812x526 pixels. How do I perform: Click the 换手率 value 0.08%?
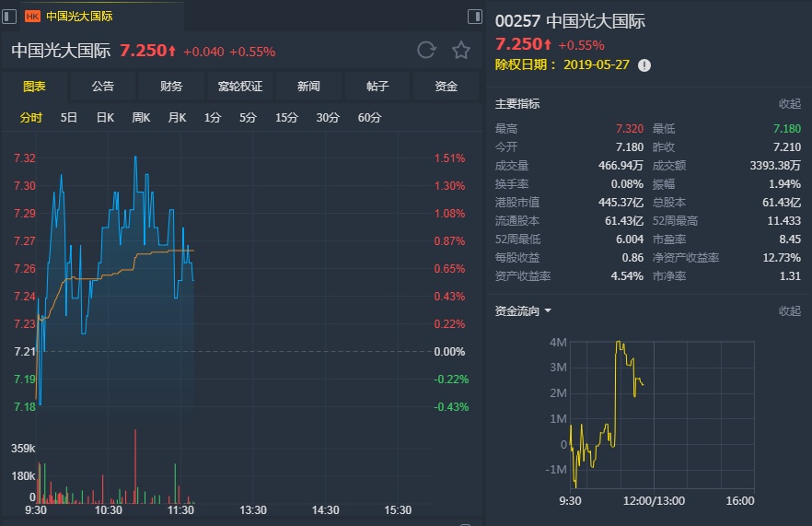(x=627, y=184)
